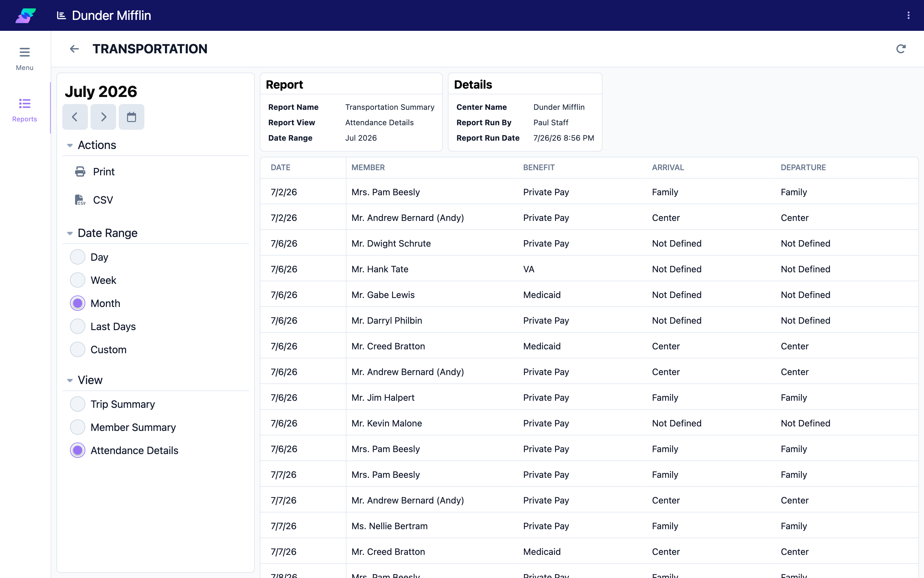Select the Attendance Details view
The width and height of the screenshot is (924, 578).
(x=78, y=450)
